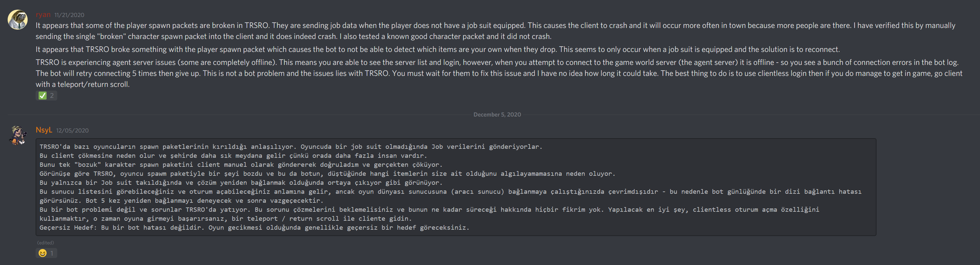
Task: Click the NsyL username
Action: (x=44, y=130)
